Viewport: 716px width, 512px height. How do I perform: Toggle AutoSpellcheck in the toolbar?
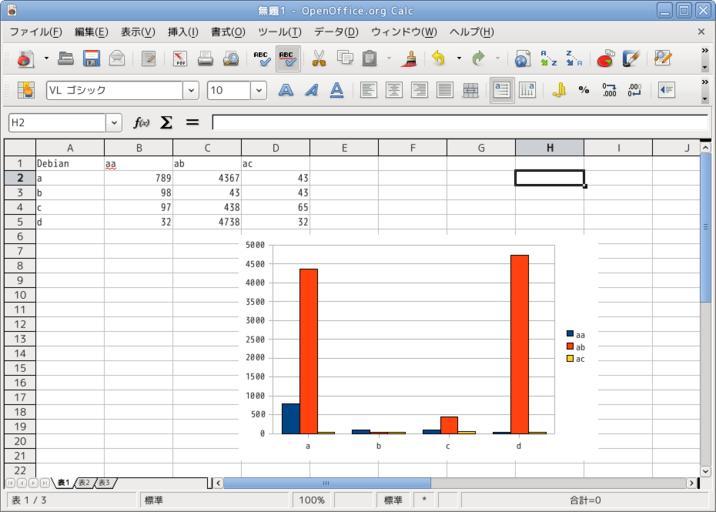(287, 59)
